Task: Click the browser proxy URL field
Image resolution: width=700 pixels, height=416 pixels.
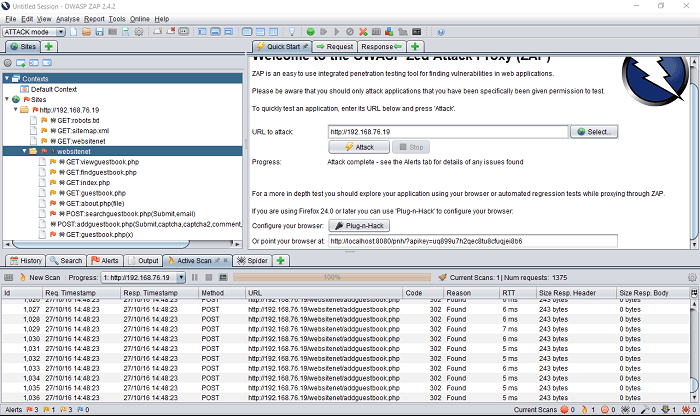Action: pos(473,241)
